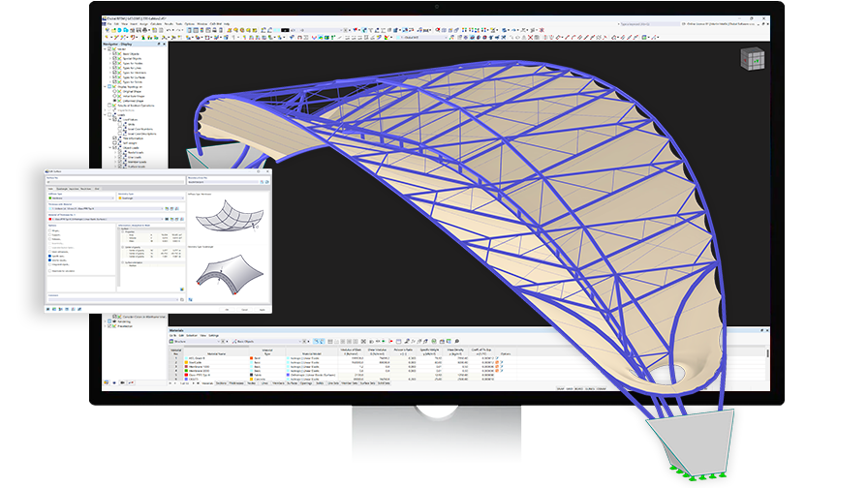Select the Deformed Shape radio option
868x488 pixels.
114,101
